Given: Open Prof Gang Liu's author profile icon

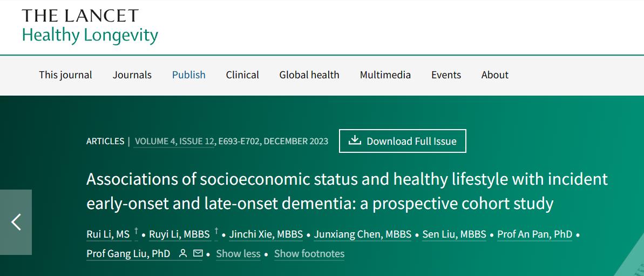Looking at the screenshot, I should [x=183, y=254].
